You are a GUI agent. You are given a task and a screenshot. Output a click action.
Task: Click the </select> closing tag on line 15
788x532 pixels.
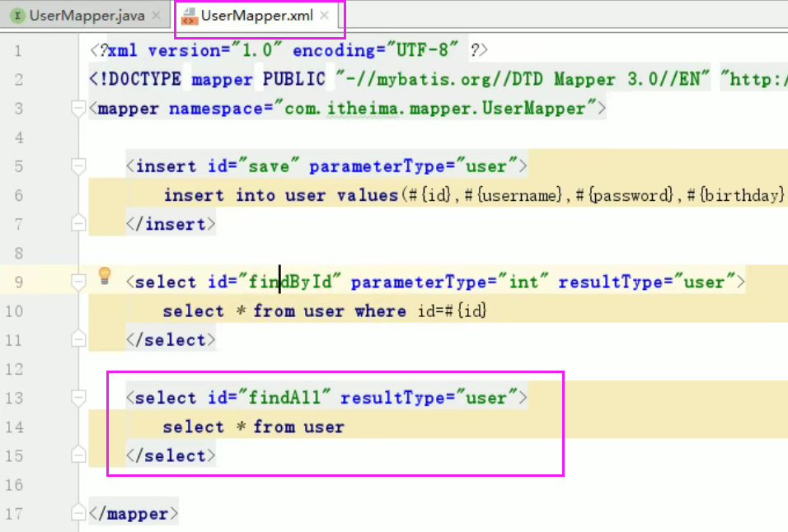point(171,456)
